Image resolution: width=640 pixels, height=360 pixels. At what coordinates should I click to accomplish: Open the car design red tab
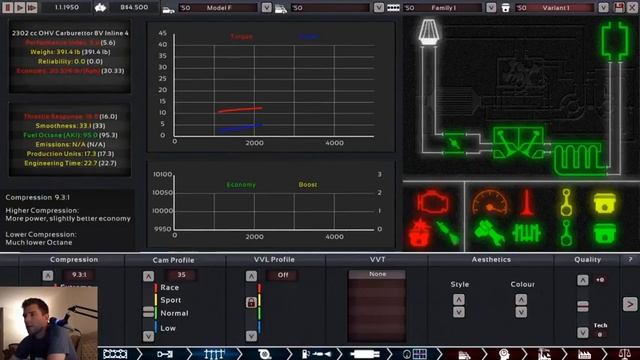[464, 354]
